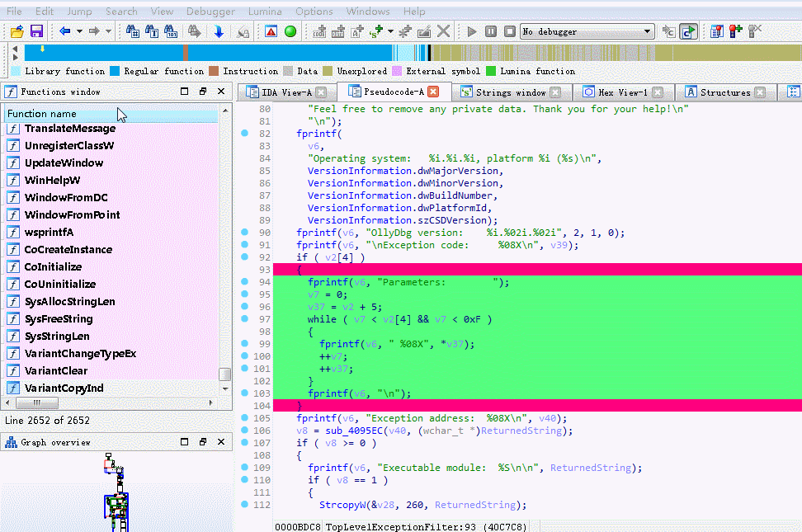Sort by Function name column header
This screenshot has width=802, height=532.
pyautogui.click(x=111, y=114)
